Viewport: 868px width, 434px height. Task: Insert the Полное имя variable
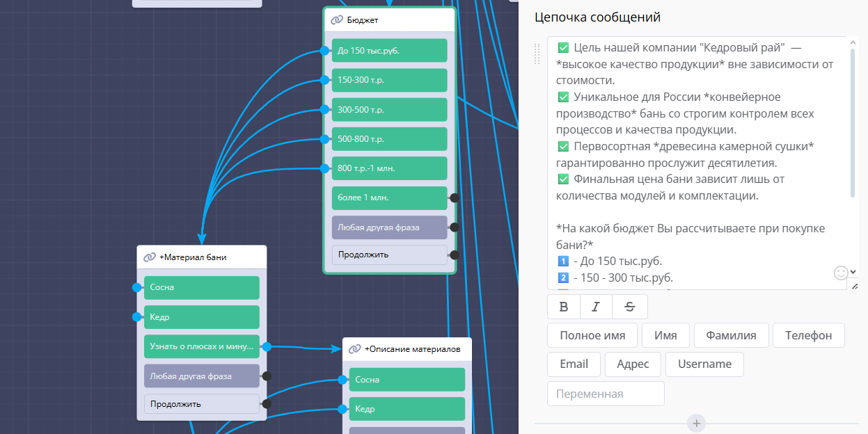coord(592,335)
